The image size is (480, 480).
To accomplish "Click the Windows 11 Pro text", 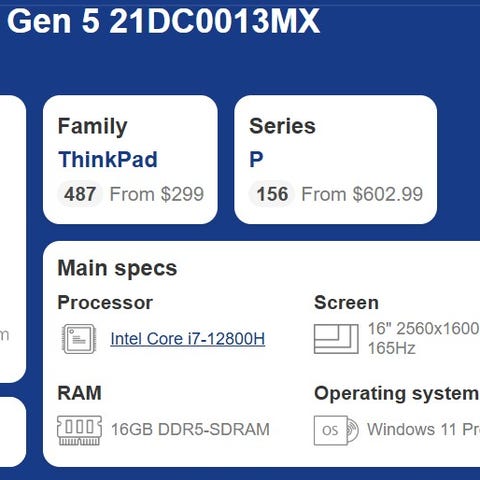I will click(x=423, y=429).
